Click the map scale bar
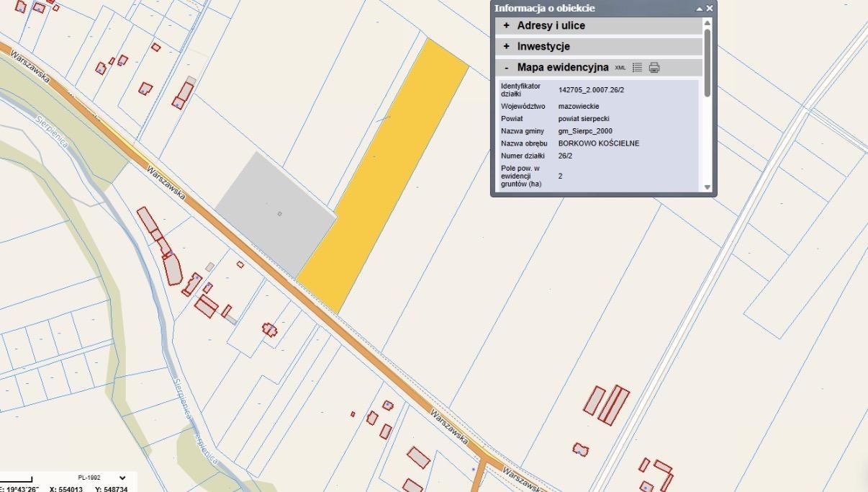Image resolution: width=868 pixels, height=492 pixels. [17, 479]
